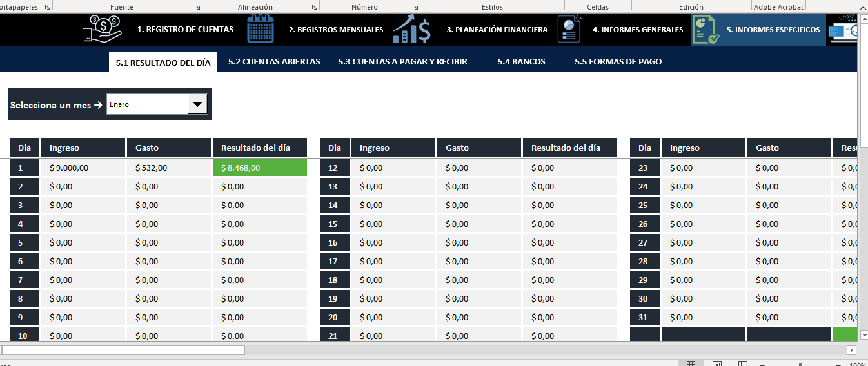Click the pie chart report icon
The image size is (868, 366).
click(x=570, y=30)
